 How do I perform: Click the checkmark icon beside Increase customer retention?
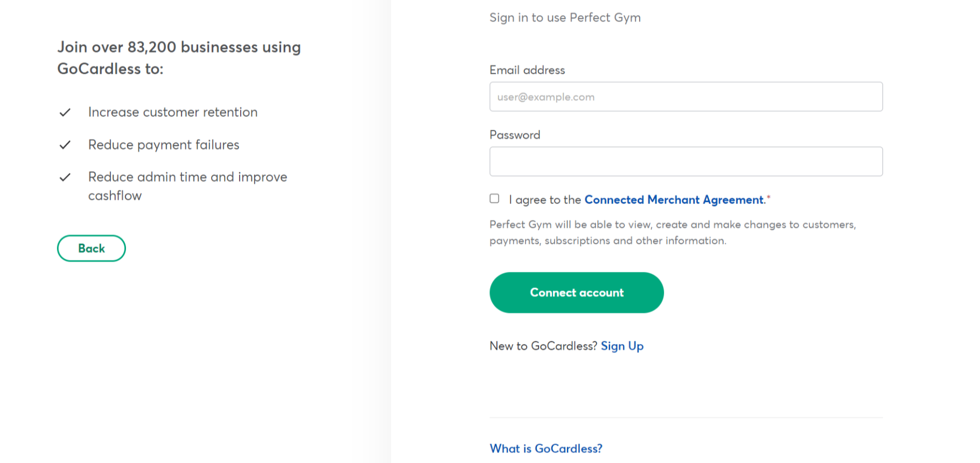coord(65,113)
